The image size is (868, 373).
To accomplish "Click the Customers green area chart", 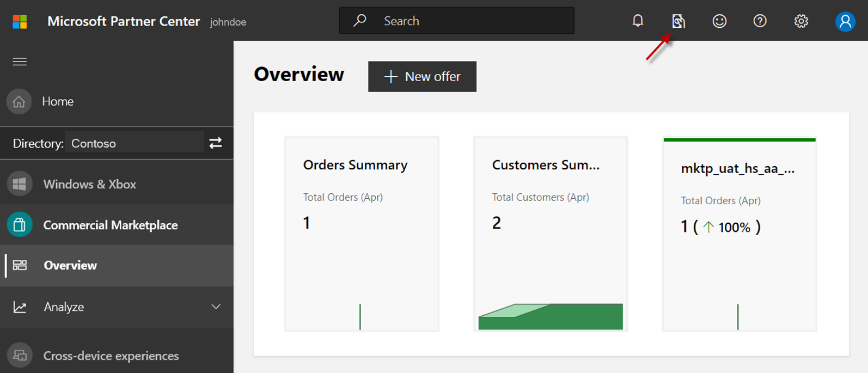I will point(551,316).
